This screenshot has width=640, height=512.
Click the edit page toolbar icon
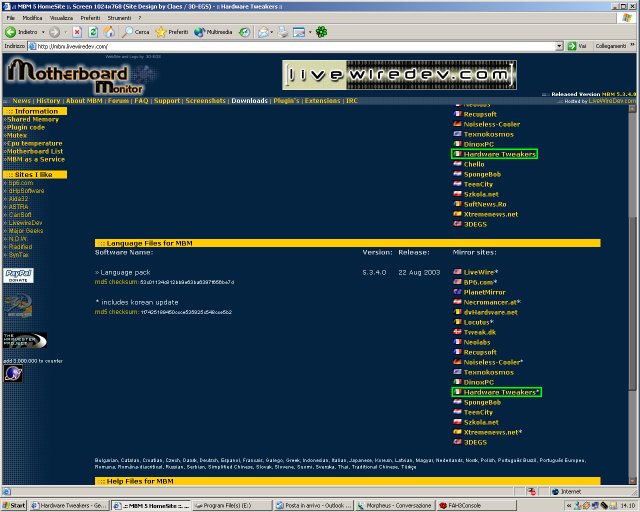coord(299,32)
